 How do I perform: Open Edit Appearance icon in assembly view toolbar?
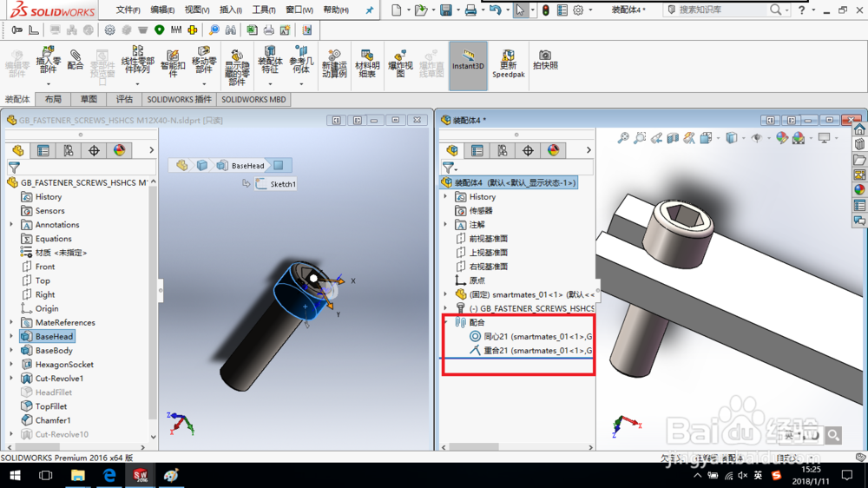(782, 138)
